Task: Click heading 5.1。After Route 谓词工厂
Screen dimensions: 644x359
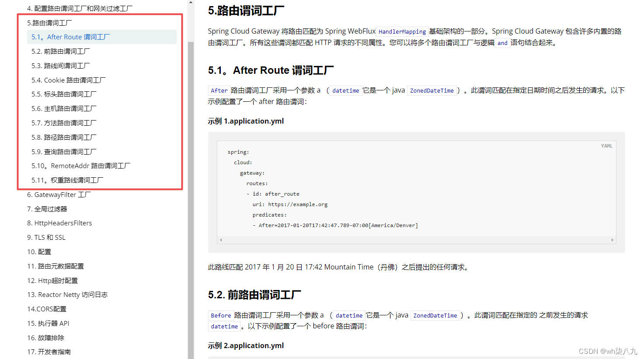Action: tap(271, 70)
